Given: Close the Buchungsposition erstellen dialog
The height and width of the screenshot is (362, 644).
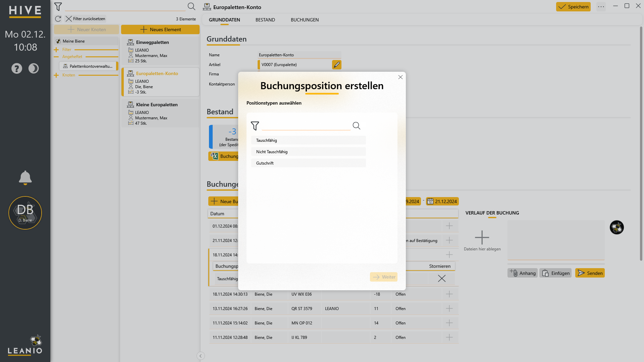Looking at the screenshot, I should [400, 77].
